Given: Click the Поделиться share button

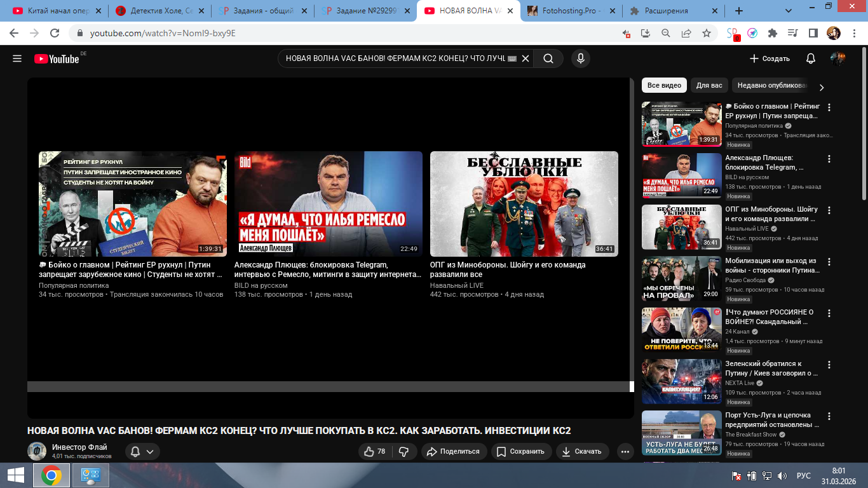Looking at the screenshot, I should (x=453, y=451).
